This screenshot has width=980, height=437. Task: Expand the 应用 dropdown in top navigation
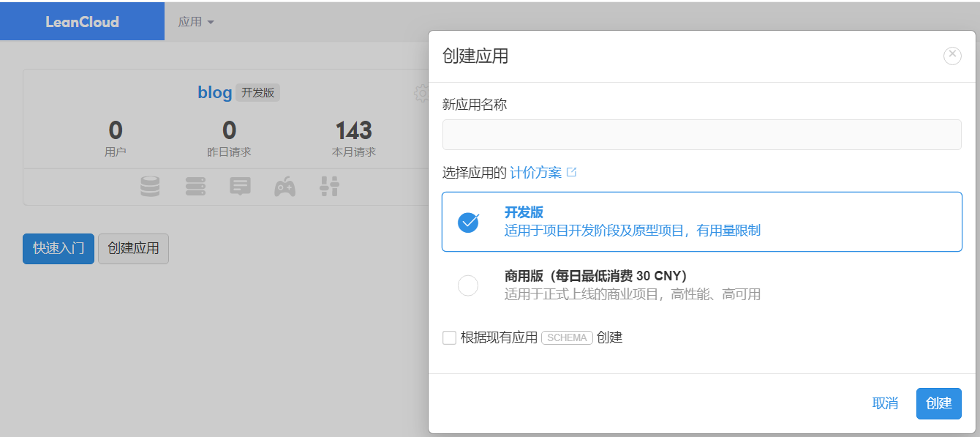tap(196, 22)
